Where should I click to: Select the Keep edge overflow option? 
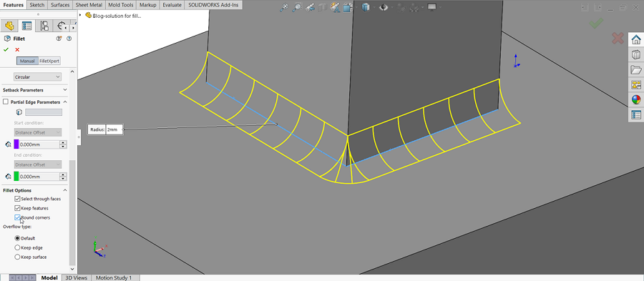pyautogui.click(x=17, y=248)
